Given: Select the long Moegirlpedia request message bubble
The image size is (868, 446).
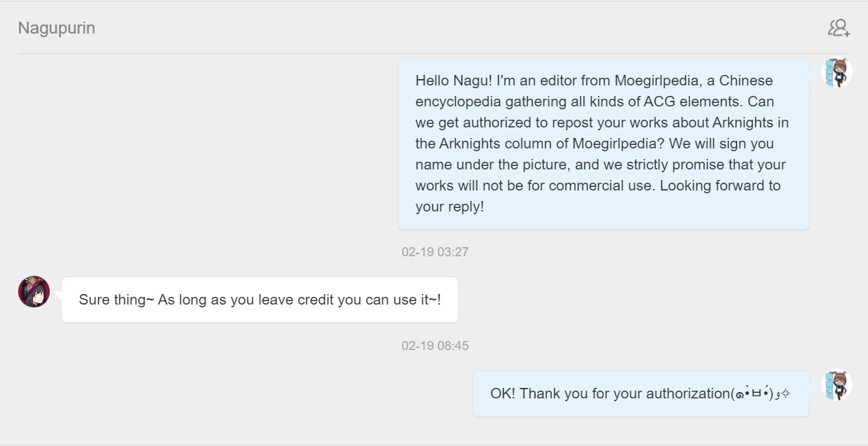Looking at the screenshot, I should [x=603, y=144].
